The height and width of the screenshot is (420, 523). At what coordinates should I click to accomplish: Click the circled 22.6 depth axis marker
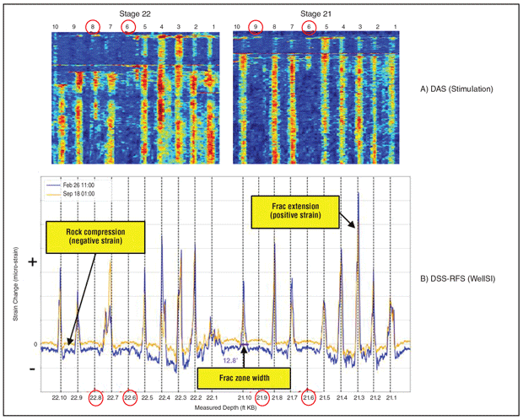coord(129,397)
